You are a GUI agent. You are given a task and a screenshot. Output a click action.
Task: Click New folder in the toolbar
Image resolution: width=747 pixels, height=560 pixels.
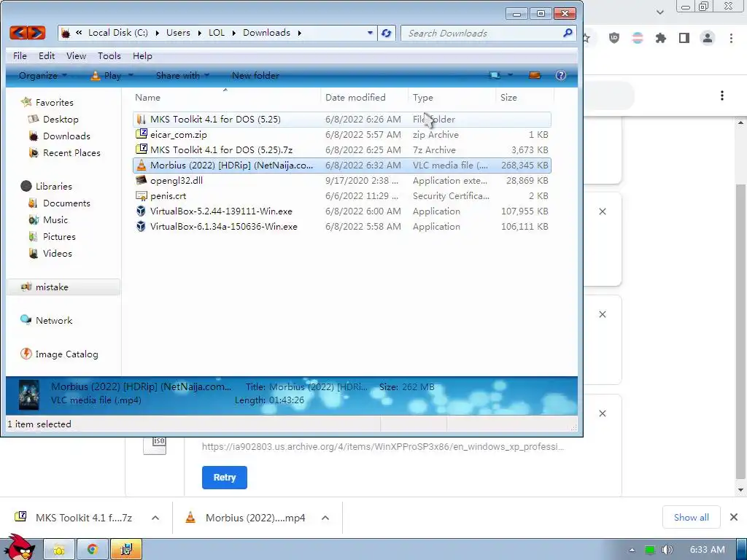255,75
